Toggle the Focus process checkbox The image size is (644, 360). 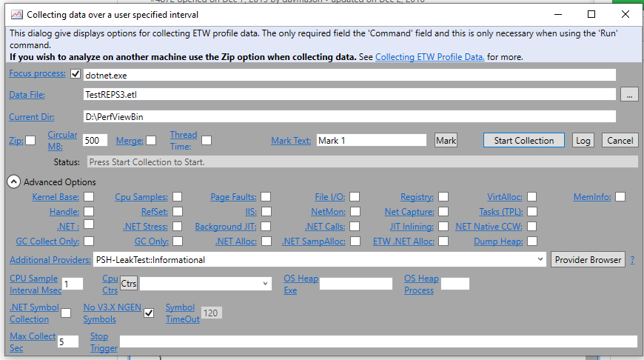(x=76, y=74)
